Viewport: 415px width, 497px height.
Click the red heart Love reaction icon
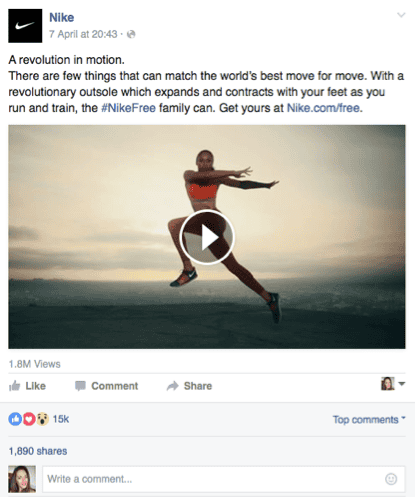point(29,419)
